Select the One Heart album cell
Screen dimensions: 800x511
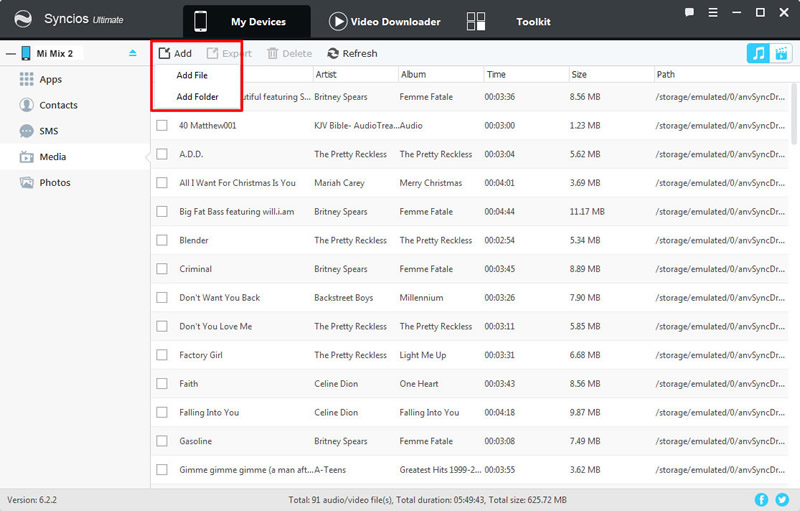coord(419,384)
